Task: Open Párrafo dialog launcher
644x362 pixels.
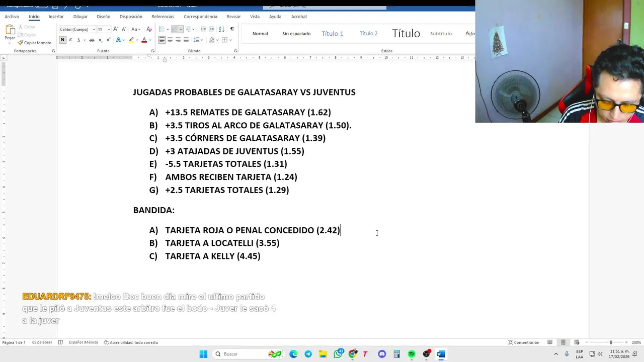Action: [x=235, y=51]
